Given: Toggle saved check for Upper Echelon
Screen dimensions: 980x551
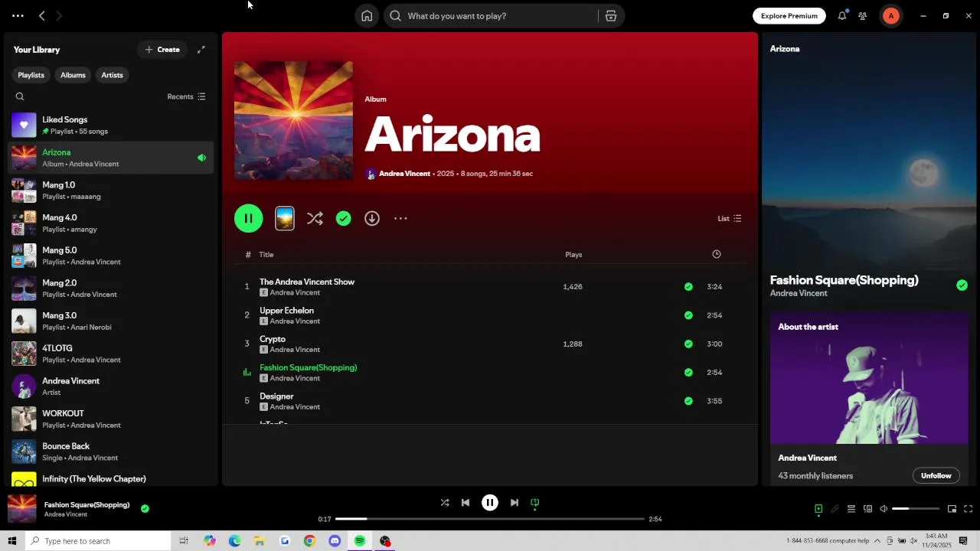Looking at the screenshot, I should pos(688,315).
